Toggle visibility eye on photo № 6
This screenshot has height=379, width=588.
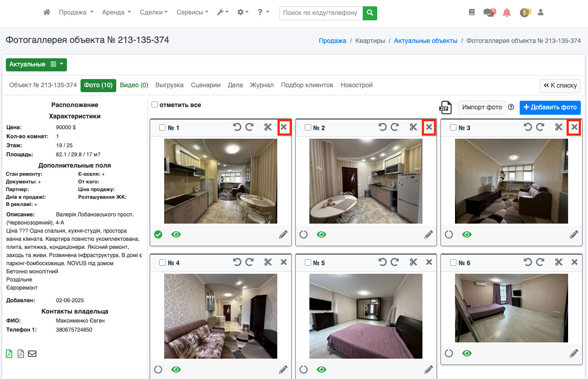[x=467, y=353]
